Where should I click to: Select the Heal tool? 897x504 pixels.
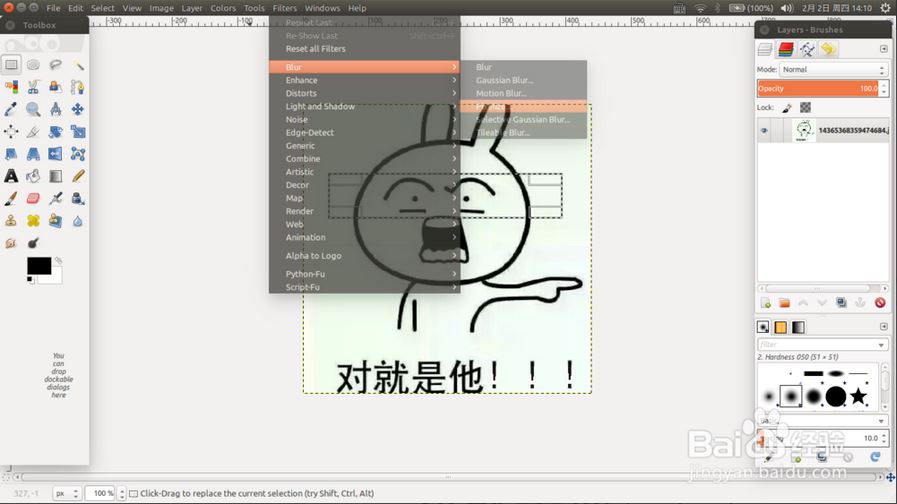point(33,221)
